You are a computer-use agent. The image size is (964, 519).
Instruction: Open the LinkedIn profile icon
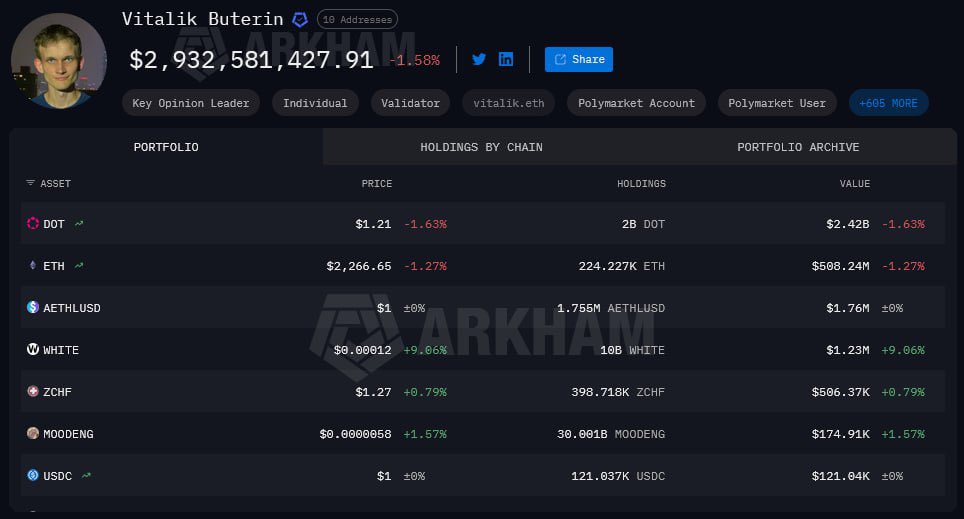tap(506, 59)
